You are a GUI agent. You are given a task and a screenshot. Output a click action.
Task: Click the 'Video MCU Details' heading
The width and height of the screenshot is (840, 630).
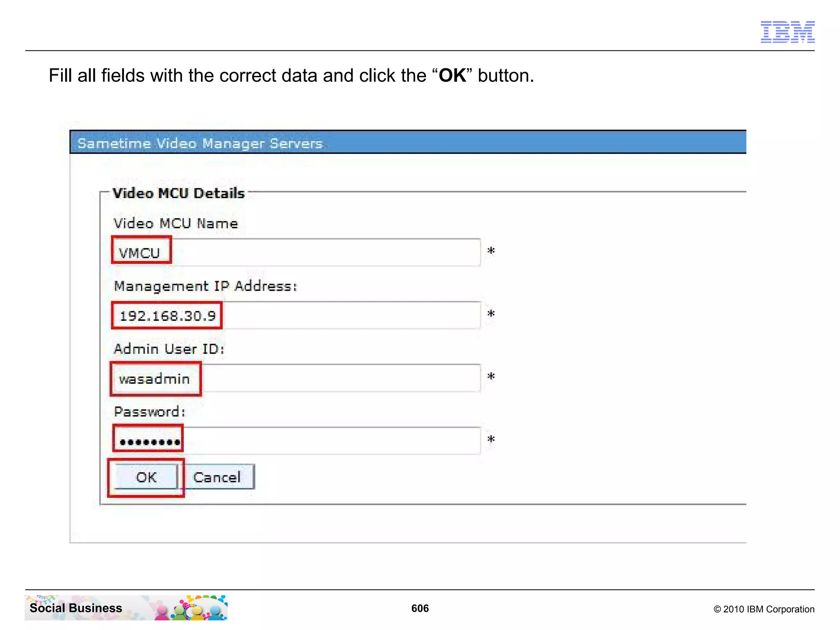tap(178, 193)
